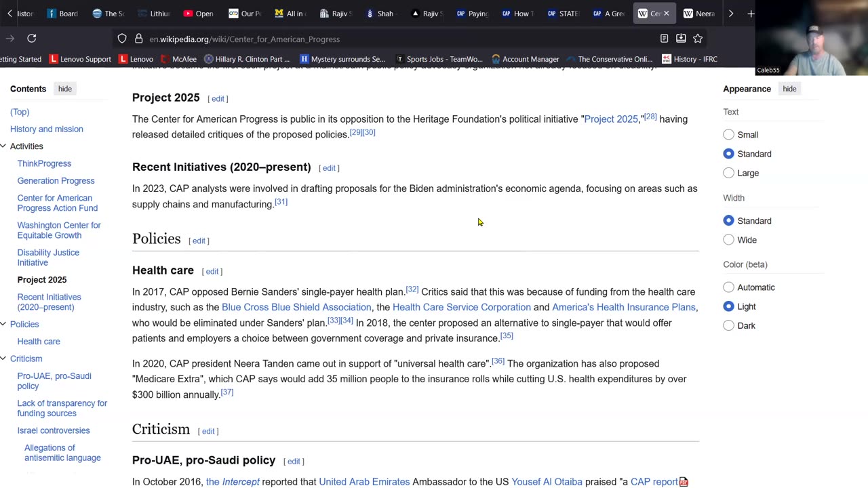Choose Automatic color mode
The height and width of the screenshot is (488, 868).
click(x=728, y=287)
